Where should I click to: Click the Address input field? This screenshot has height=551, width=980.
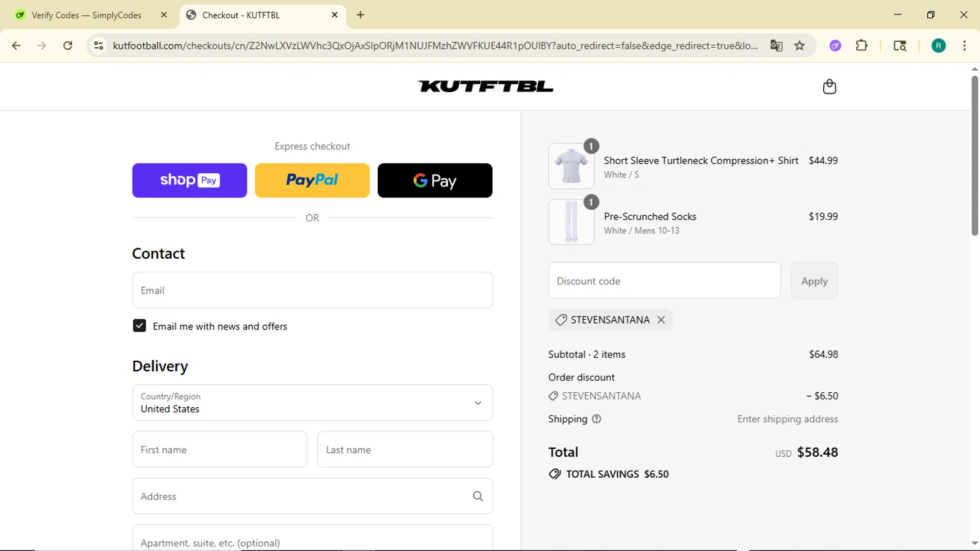click(x=312, y=496)
